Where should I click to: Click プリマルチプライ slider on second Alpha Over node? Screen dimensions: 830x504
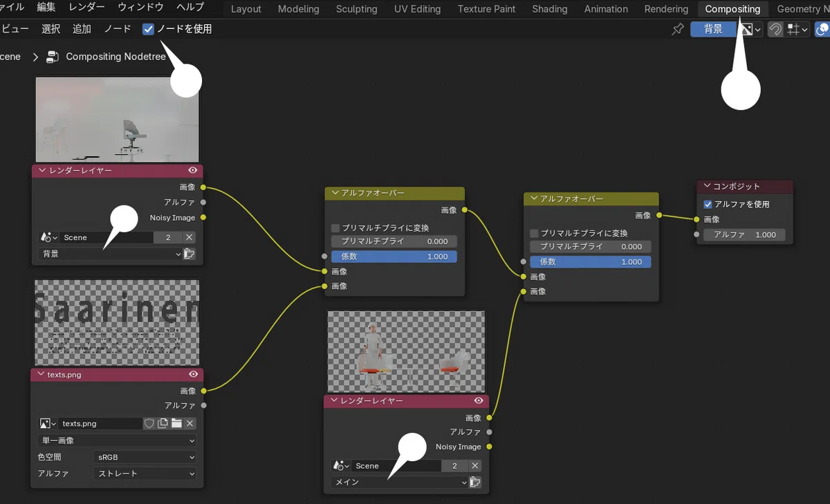(590, 247)
